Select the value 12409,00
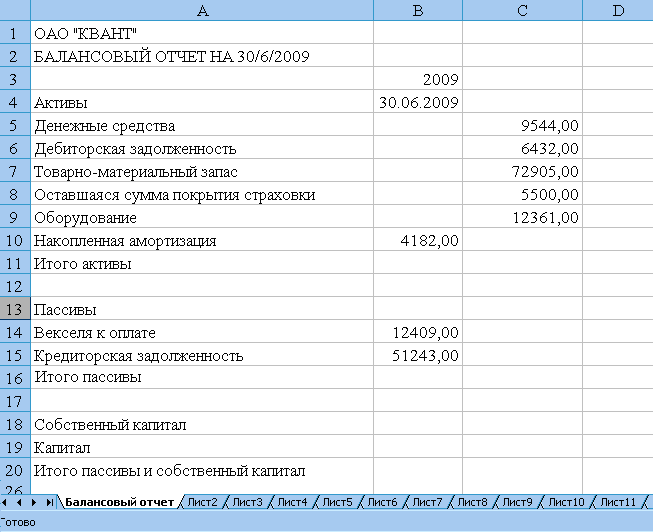 point(418,332)
